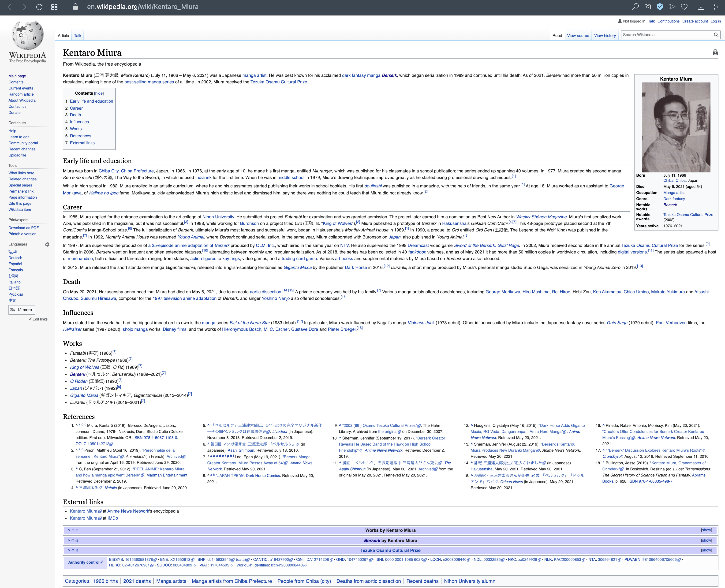
Task: Click the send arrow icon in the toolbar
Action: tap(672, 7)
